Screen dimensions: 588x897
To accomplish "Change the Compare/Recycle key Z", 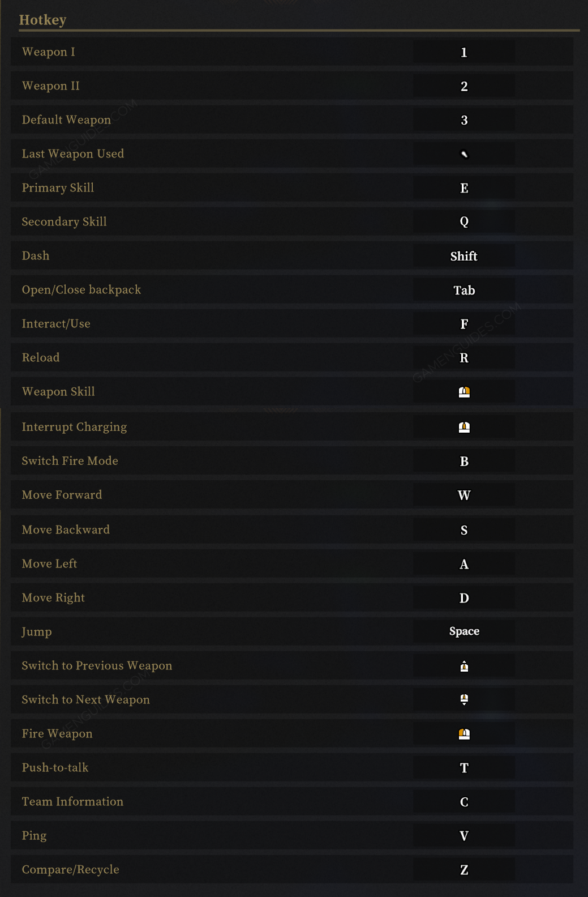I will click(x=464, y=870).
